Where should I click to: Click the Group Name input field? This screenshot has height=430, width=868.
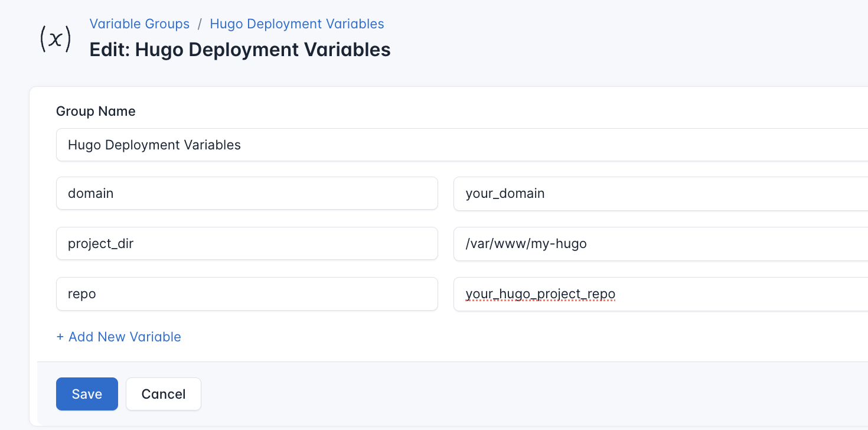point(295,145)
